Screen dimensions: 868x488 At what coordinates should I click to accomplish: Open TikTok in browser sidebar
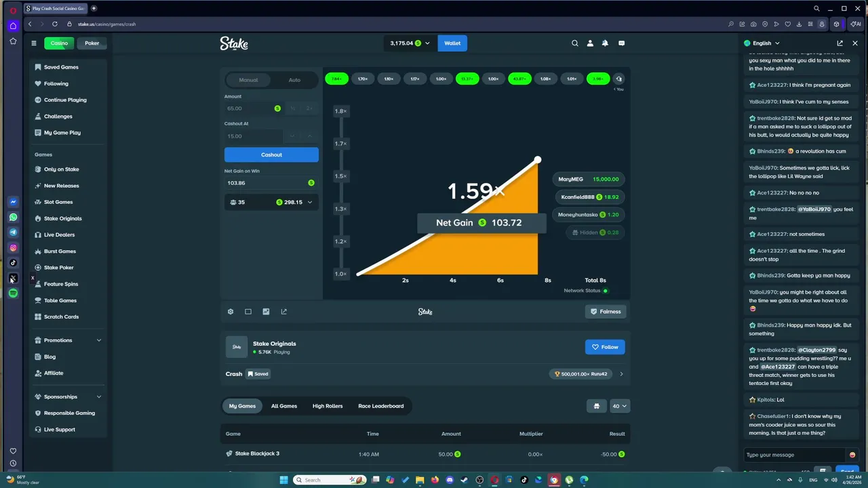(x=13, y=263)
